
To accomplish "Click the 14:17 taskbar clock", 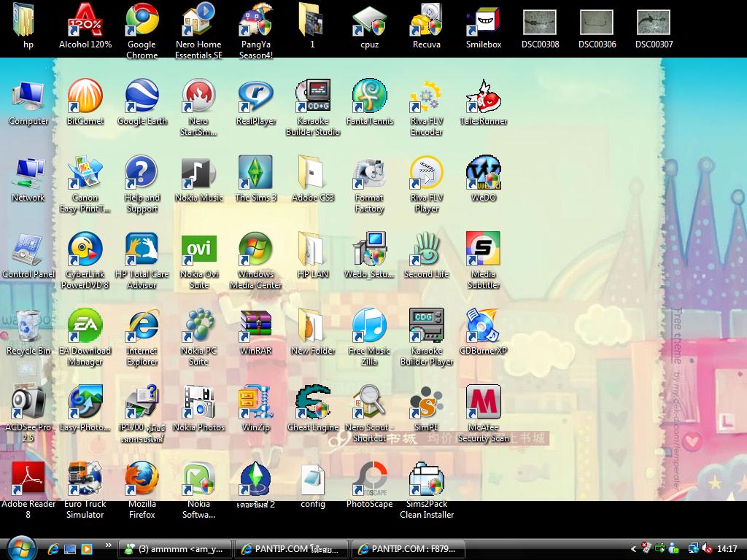I will [x=727, y=549].
